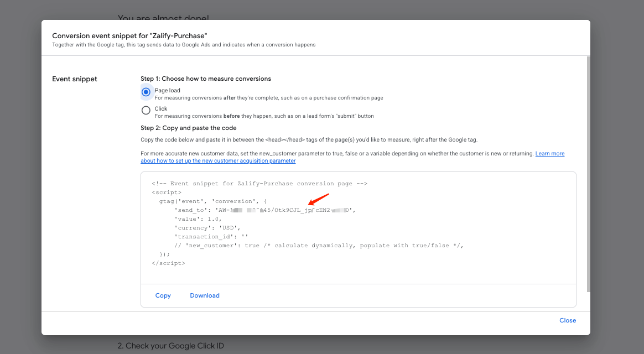Image resolution: width=644 pixels, height=354 pixels.
Task: Open the Learn more customer acquisition link
Action: click(352, 157)
